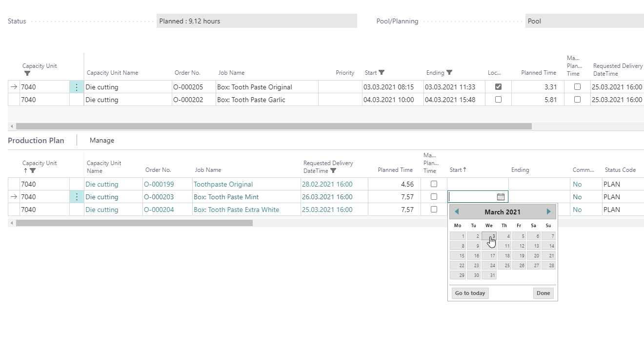Click delivery date 28.02.2021 16:00 link
Viewport: 644px width, 337px height.
(327, 184)
